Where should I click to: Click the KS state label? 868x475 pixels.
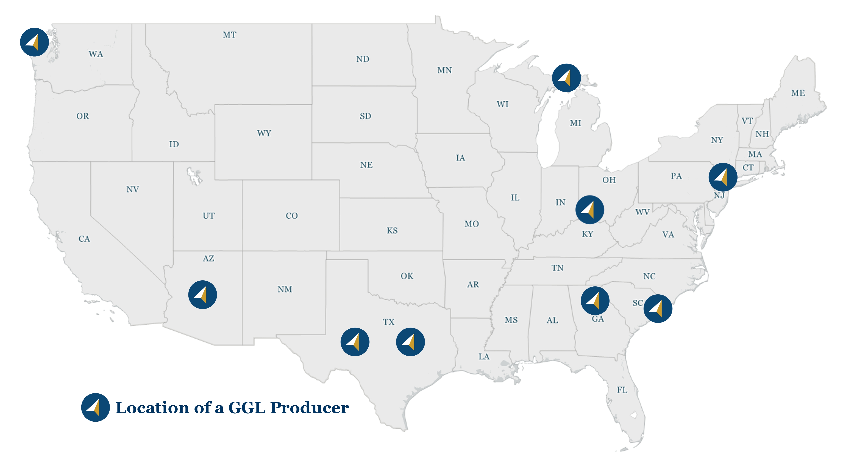pyautogui.click(x=392, y=231)
